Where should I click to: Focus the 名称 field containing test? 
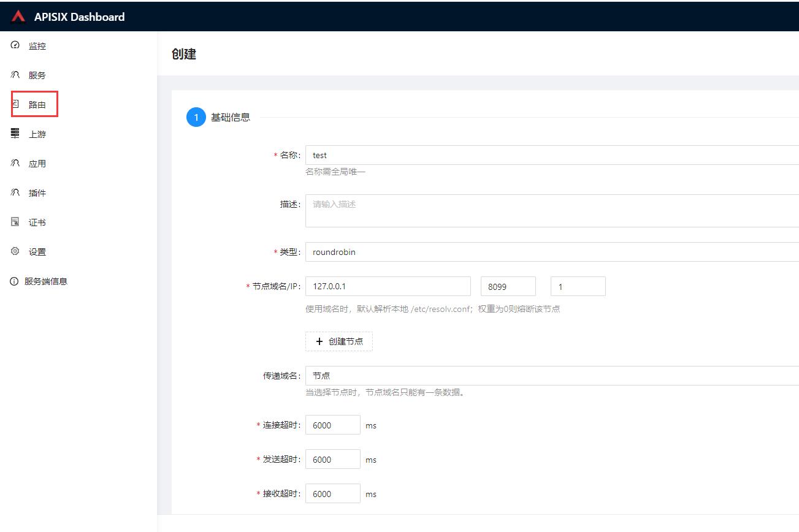pyautogui.click(x=552, y=155)
